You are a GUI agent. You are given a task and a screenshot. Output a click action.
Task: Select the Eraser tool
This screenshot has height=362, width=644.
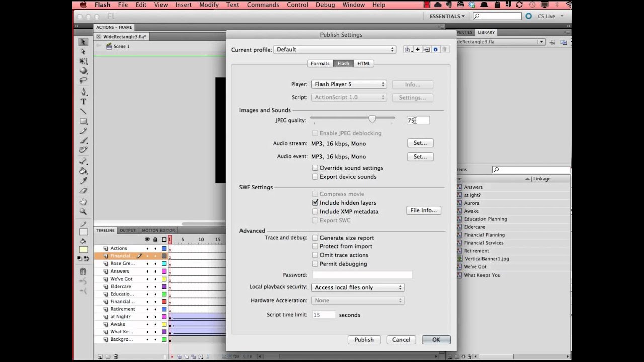pyautogui.click(x=84, y=191)
